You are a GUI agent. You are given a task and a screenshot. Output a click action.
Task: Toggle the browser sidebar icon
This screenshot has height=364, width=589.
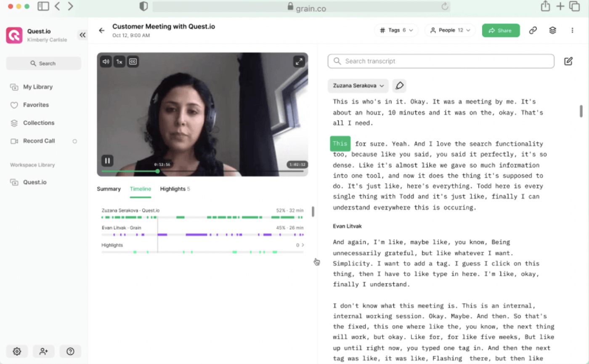point(43,6)
